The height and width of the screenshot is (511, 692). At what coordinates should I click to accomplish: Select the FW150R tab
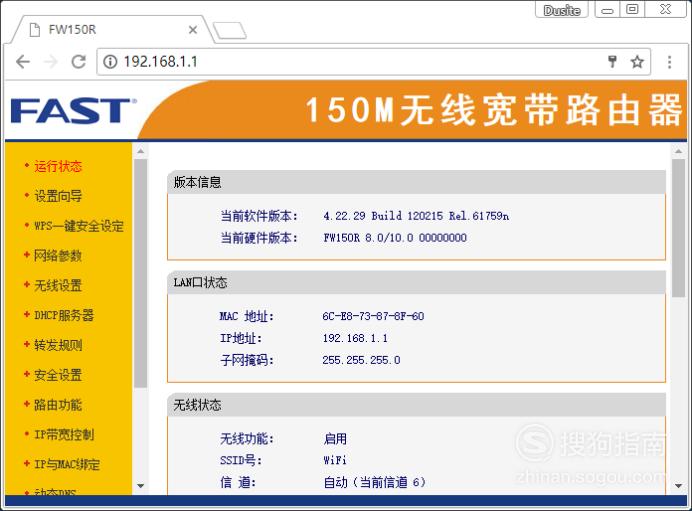tap(110, 30)
